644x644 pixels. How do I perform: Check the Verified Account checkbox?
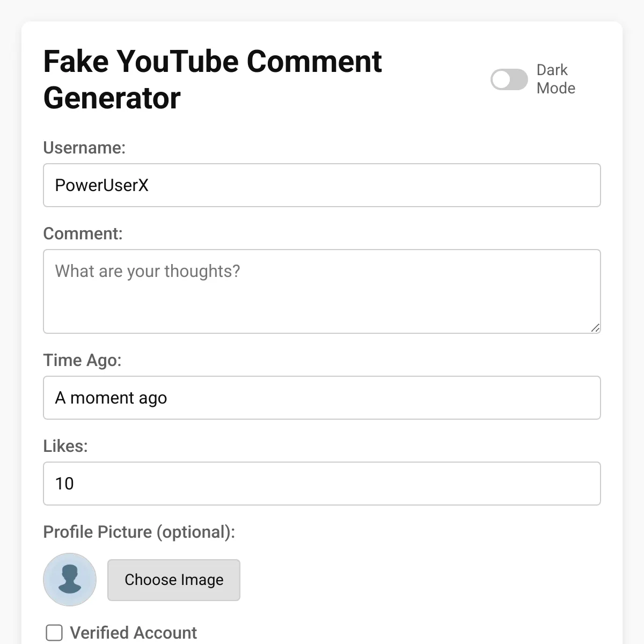pyautogui.click(x=54, y=633)
